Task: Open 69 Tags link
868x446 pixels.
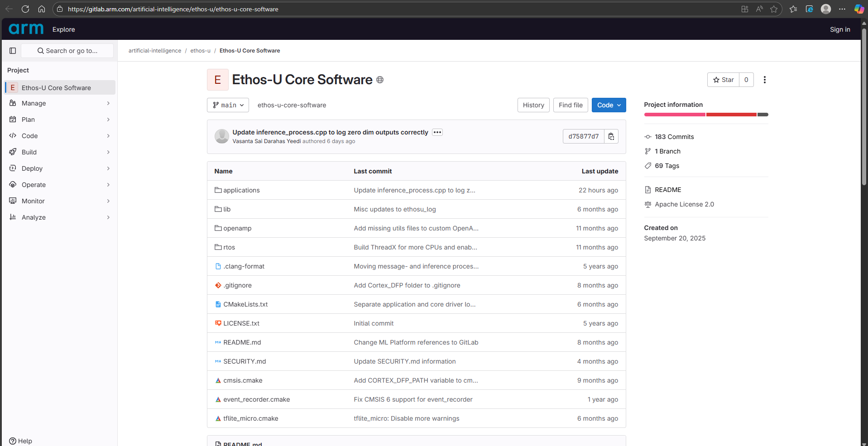Action: pyautogui.click(x=667, y=166)
